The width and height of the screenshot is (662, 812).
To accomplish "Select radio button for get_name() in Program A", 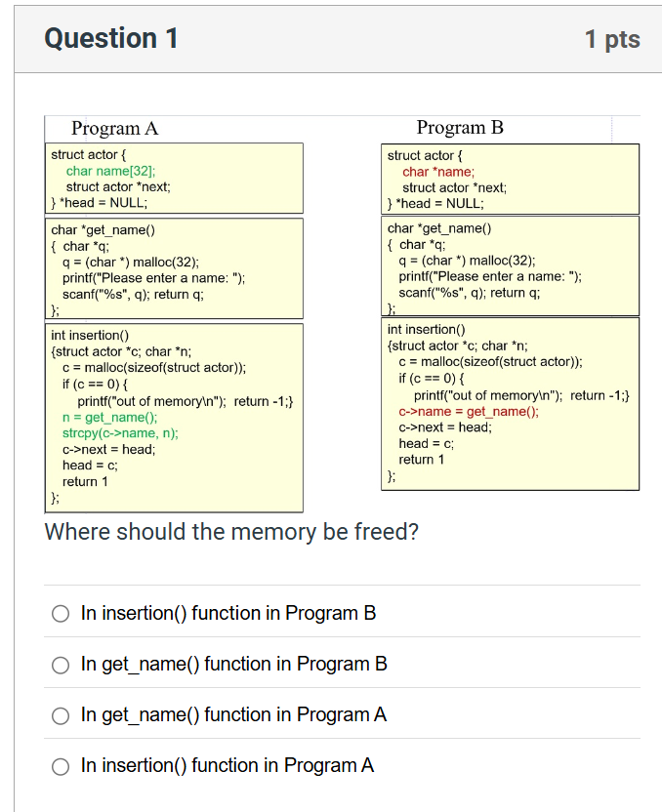I will click(x=59, y=714).
